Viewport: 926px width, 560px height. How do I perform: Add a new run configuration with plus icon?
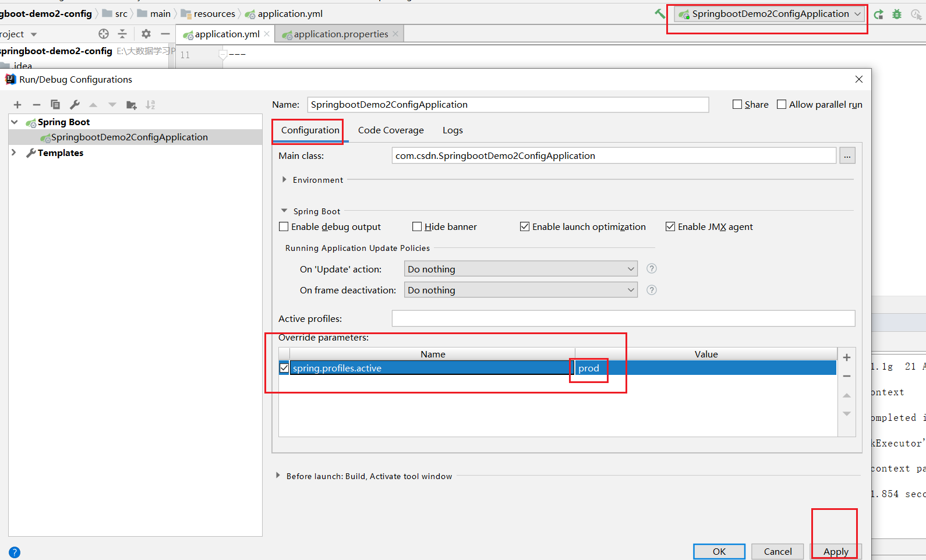[17, 105]
